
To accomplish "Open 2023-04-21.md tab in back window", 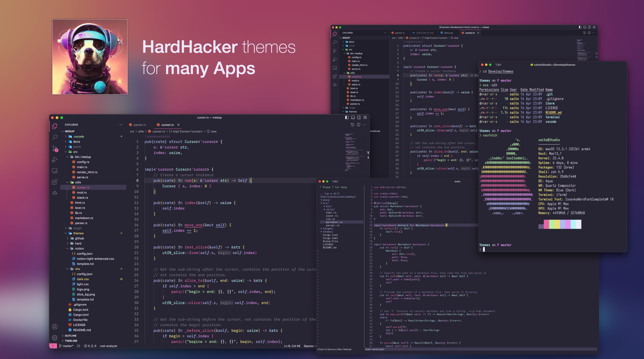I will coord(422,33).
